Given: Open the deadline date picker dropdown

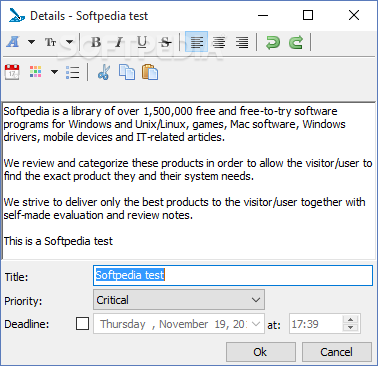Looking at the screenshot, I should tap(256, 324).
